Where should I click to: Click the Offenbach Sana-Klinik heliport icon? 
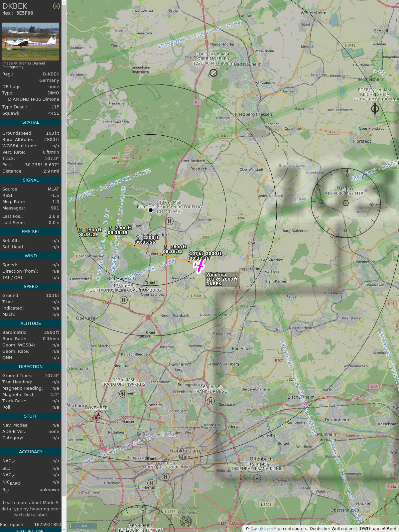(x=257, y=478)
